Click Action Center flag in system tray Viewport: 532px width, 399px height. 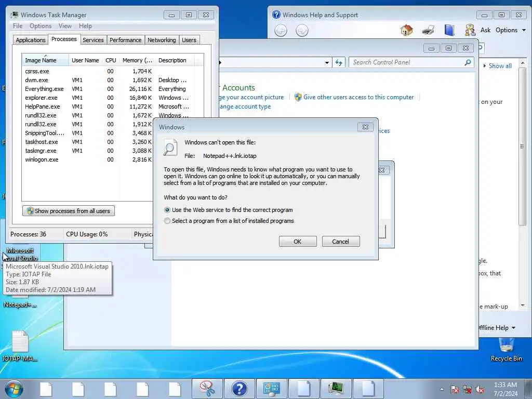coord(455,389)
